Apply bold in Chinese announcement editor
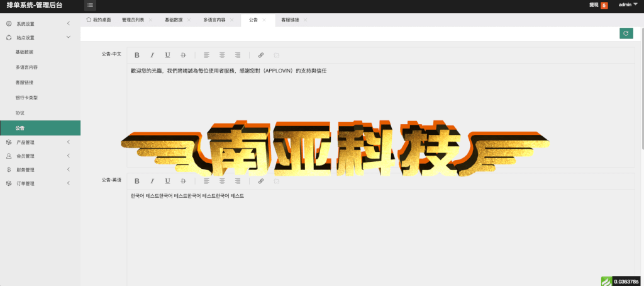644x286 pixels. pos(137,55)
